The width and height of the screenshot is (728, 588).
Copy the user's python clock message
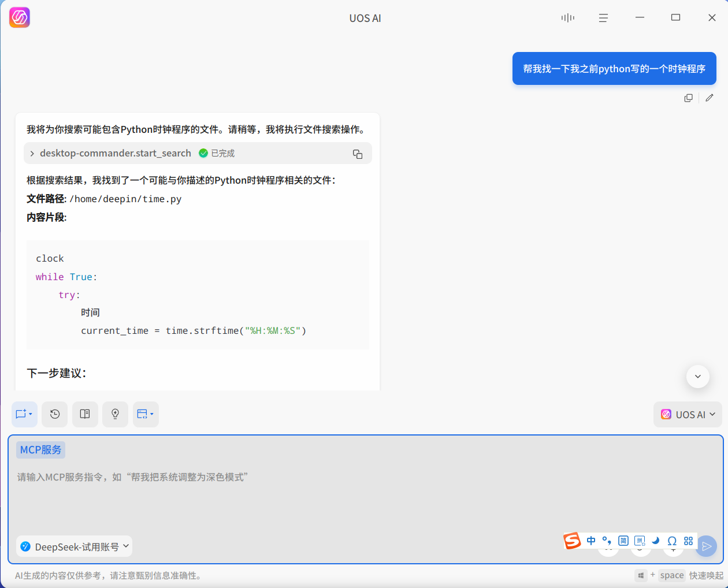tap(688, 98)
